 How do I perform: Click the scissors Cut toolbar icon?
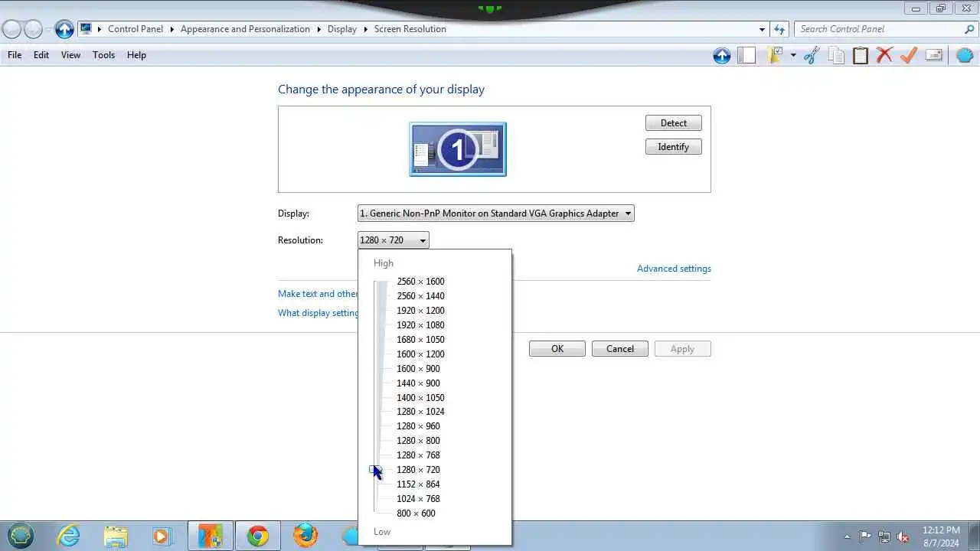tap(812, 55)
